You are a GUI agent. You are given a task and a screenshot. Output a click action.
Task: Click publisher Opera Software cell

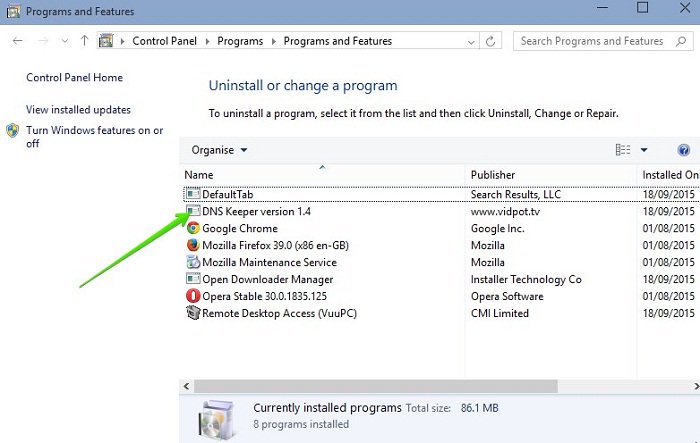[507, 296]
